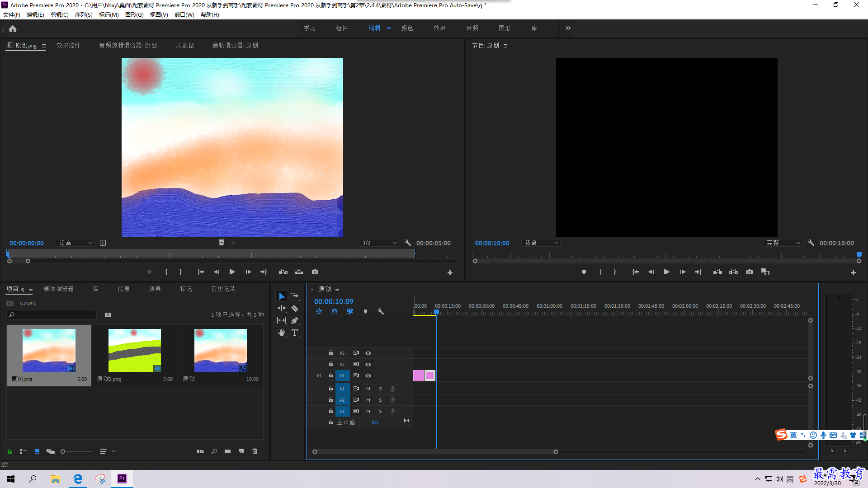Screen dimensions: 868x488
Task: Toggle nest sequence insert option
Action: coord(319,311)
